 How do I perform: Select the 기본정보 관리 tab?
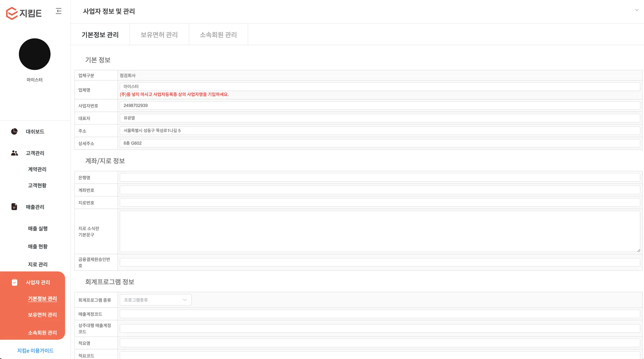click(100, 35)
